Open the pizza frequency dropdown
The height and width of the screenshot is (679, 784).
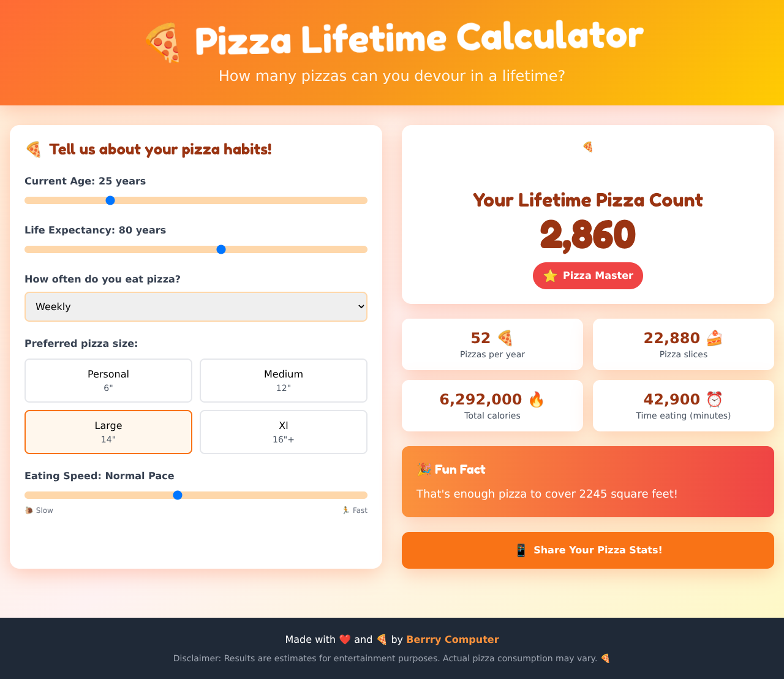click(196, 306)
